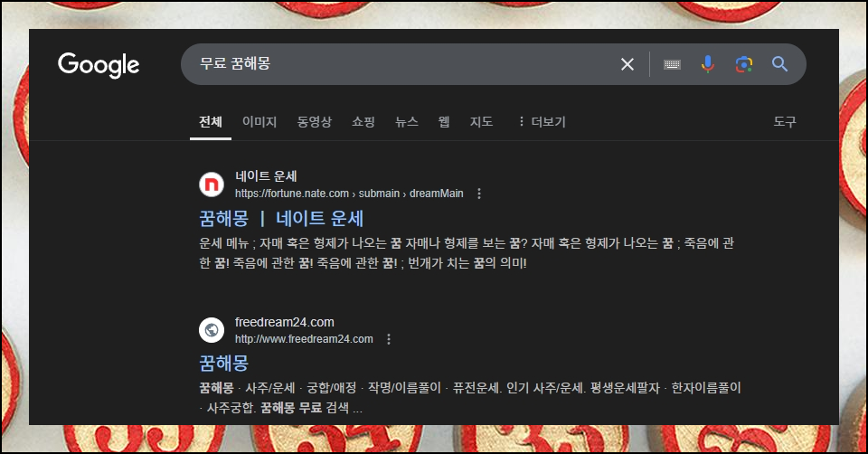
Task: Click the globe favicon of freedream24.com
Action: tap(212, 330)
